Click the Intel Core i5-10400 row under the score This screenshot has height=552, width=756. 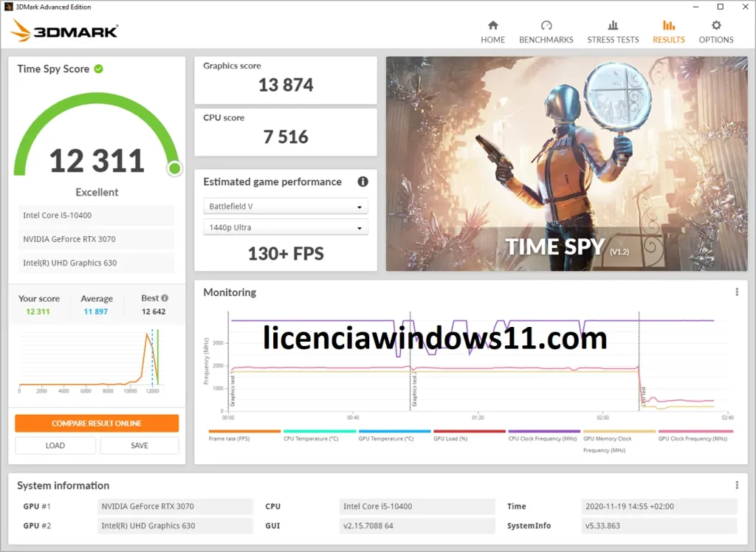tap(97, 215)
